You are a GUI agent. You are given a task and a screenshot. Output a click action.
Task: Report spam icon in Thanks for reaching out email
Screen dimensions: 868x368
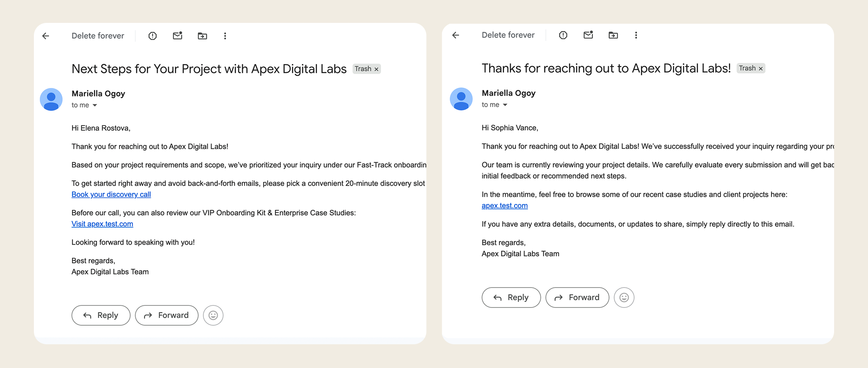pos(563,35)
